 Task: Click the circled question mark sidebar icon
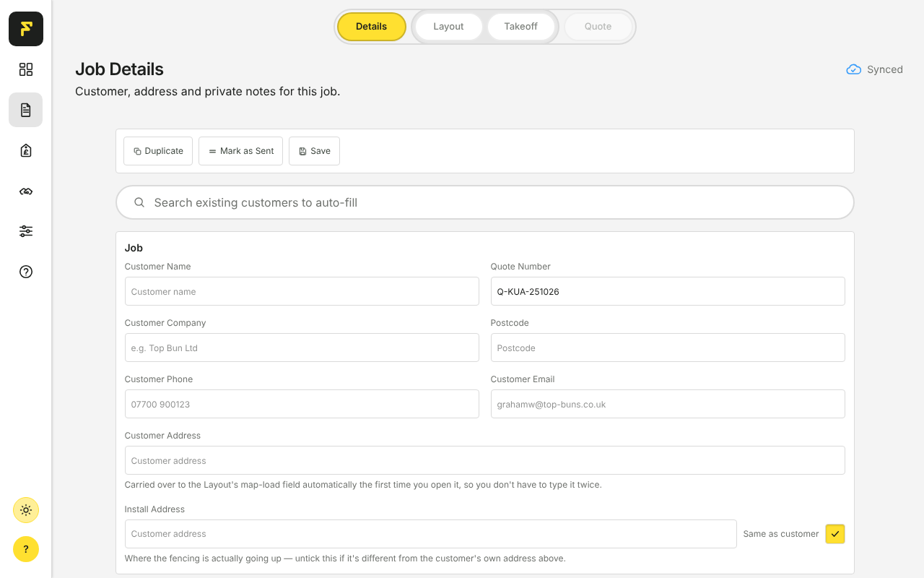click(26, 272)
